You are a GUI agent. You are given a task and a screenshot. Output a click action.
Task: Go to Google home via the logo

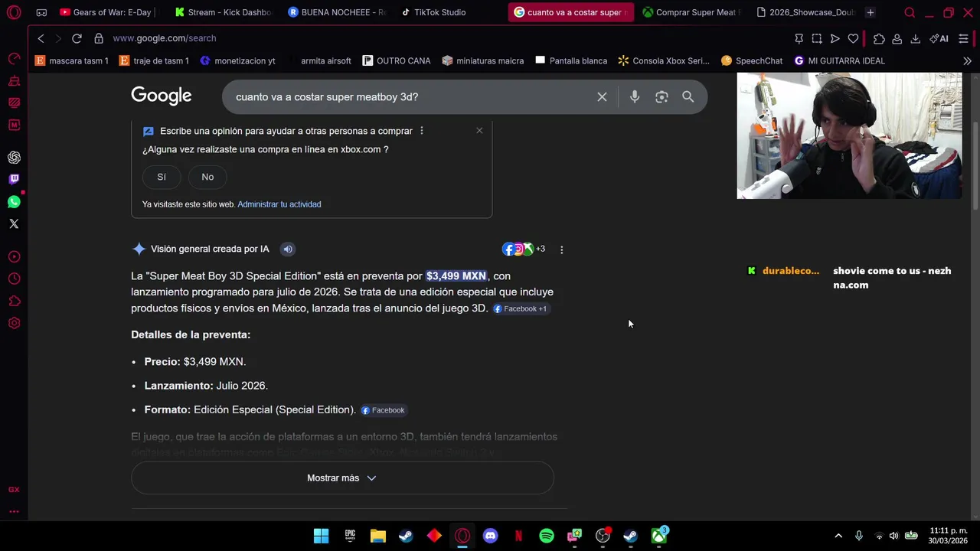pyautogui.click(x=162, y=96)
